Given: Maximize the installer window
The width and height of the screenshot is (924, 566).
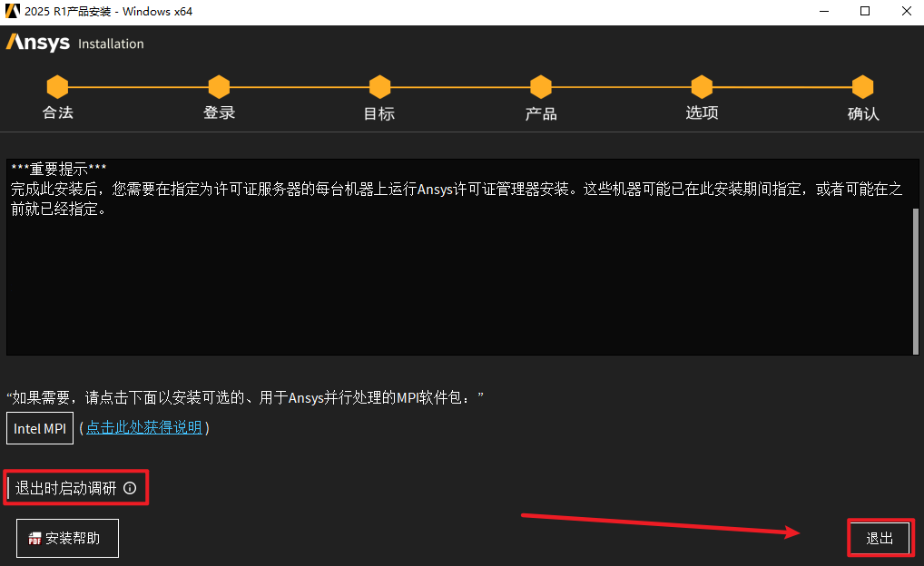Looking at the screenshot, I should click(865, 11).
